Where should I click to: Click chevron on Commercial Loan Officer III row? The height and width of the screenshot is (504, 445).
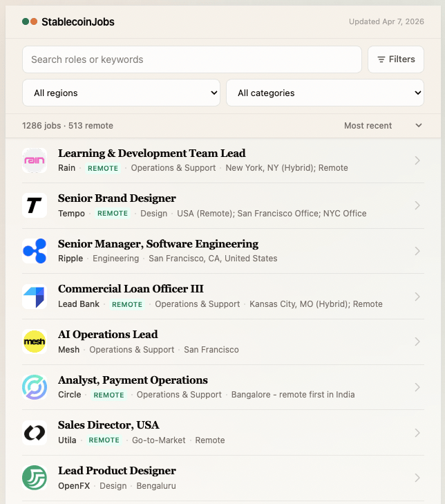417,297
